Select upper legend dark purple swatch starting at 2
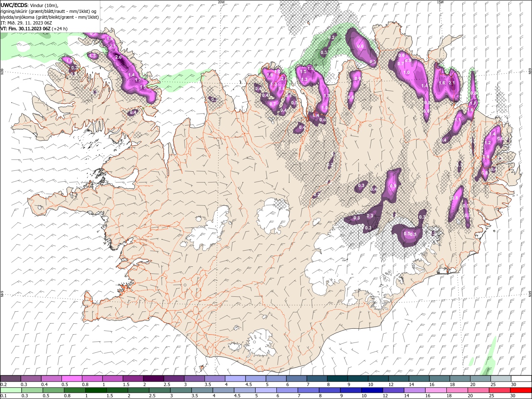 [153, 379]
